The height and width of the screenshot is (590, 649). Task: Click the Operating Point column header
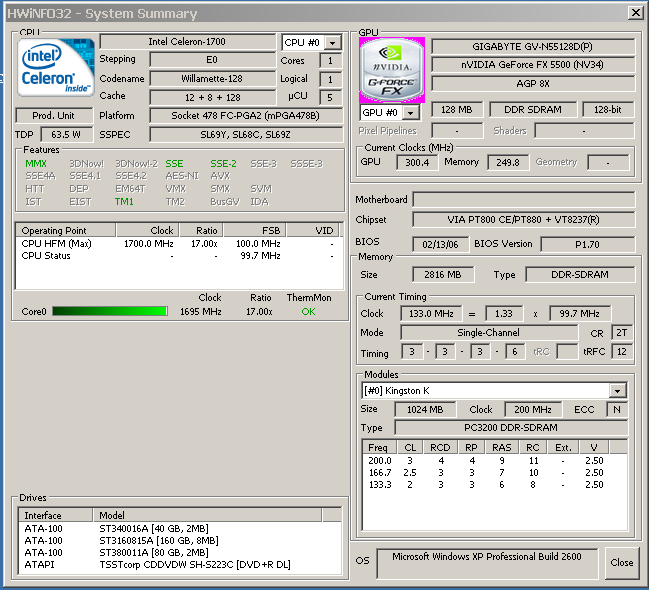65,230
